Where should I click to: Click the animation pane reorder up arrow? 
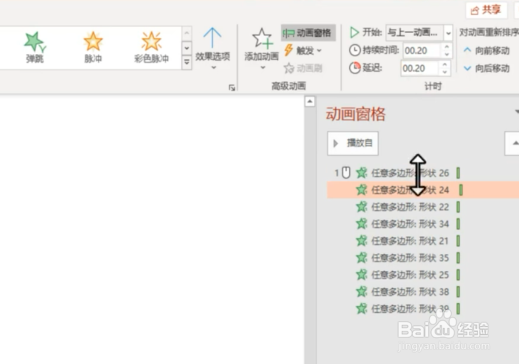512,143
